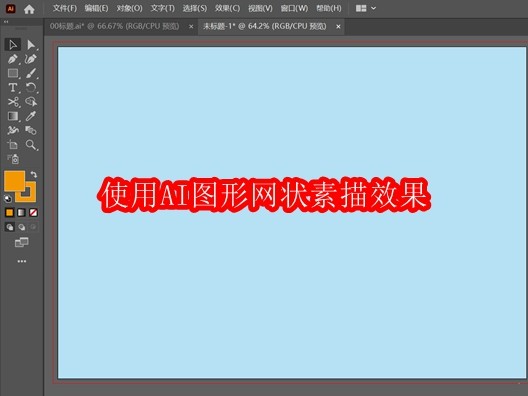Select the Zoom tool
The width and height of the screenshot is (528, 396).
[x=31, y=145]
